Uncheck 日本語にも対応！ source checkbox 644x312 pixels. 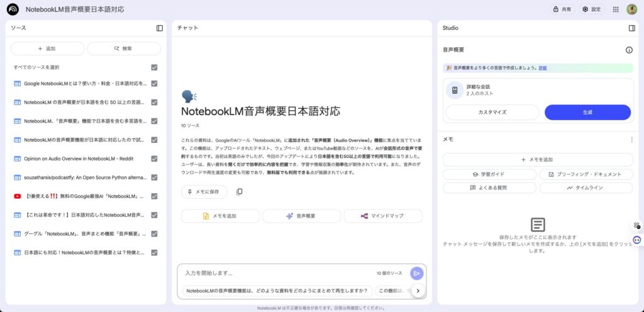tap(154, 252)
